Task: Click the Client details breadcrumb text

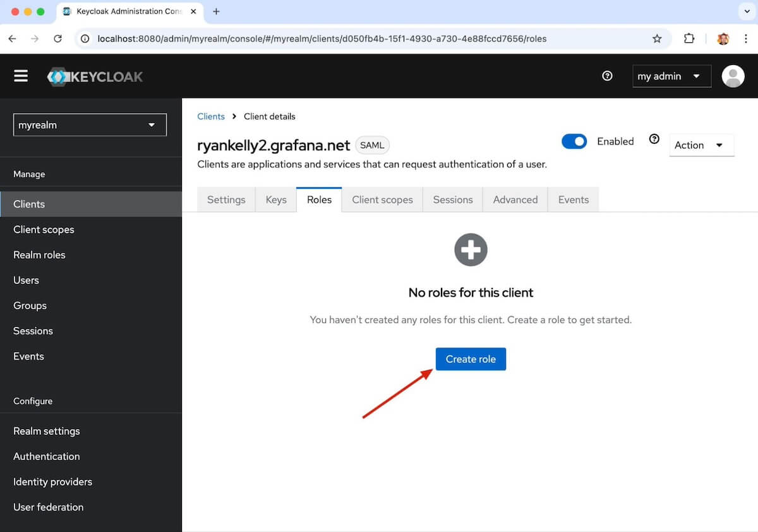Action: (x=270, y=116)
